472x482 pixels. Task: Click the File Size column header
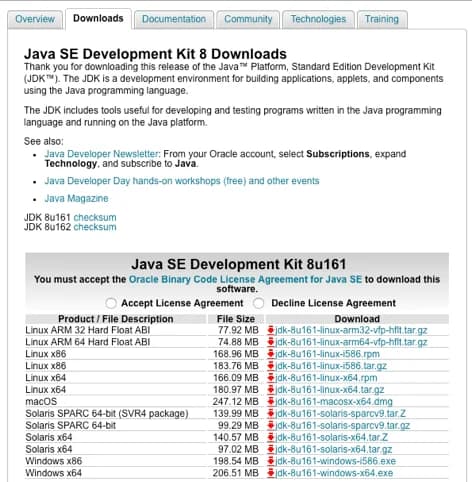236,319
